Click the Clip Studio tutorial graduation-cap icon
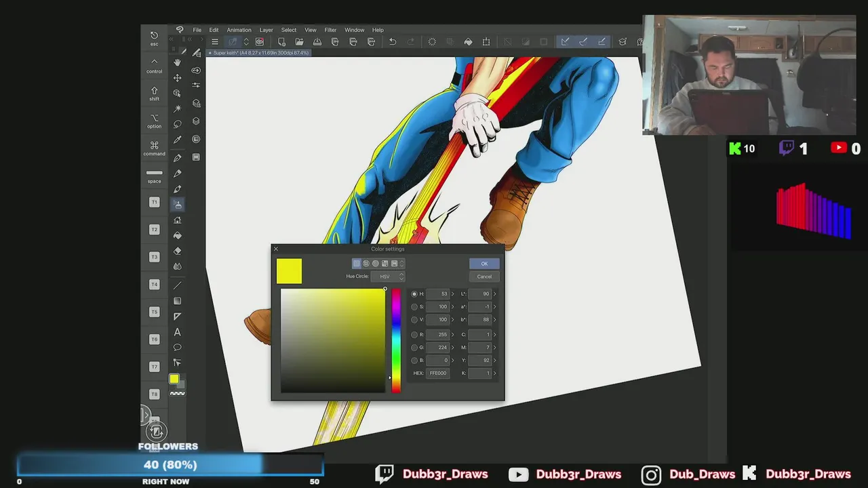This screenshot has width=868, height=488. tap(623, 42)
